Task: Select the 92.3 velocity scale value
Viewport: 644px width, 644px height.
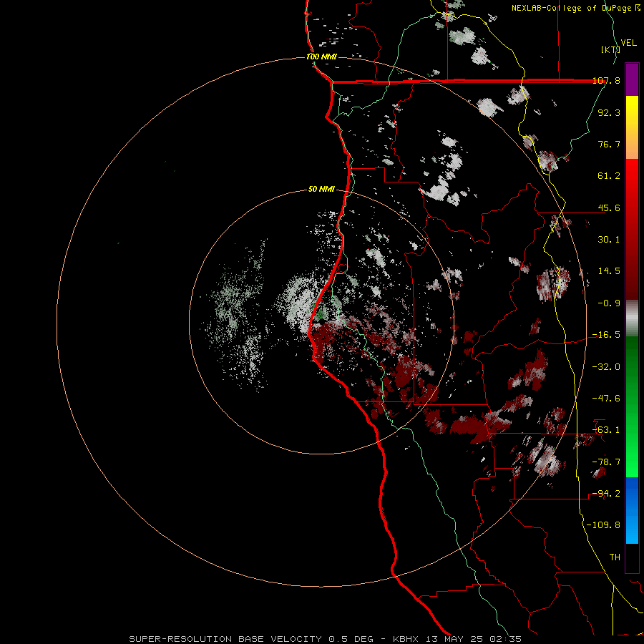Action: 609,112
